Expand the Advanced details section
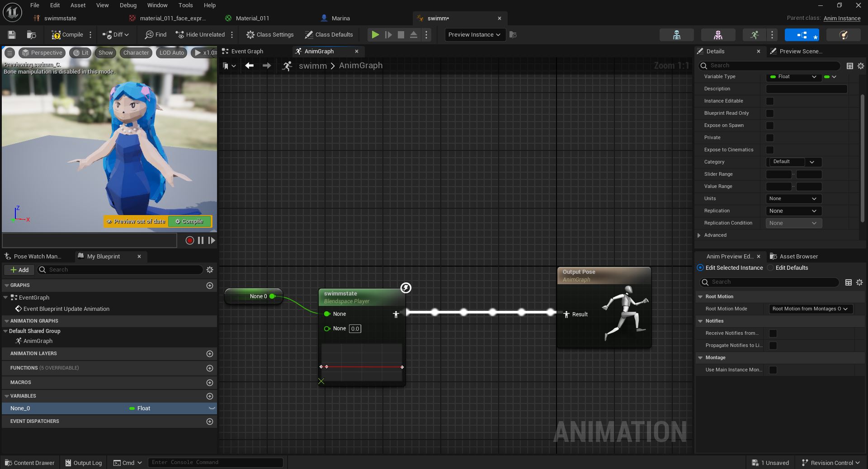Viewport: 868px width, 469px height. coord(699,235)
